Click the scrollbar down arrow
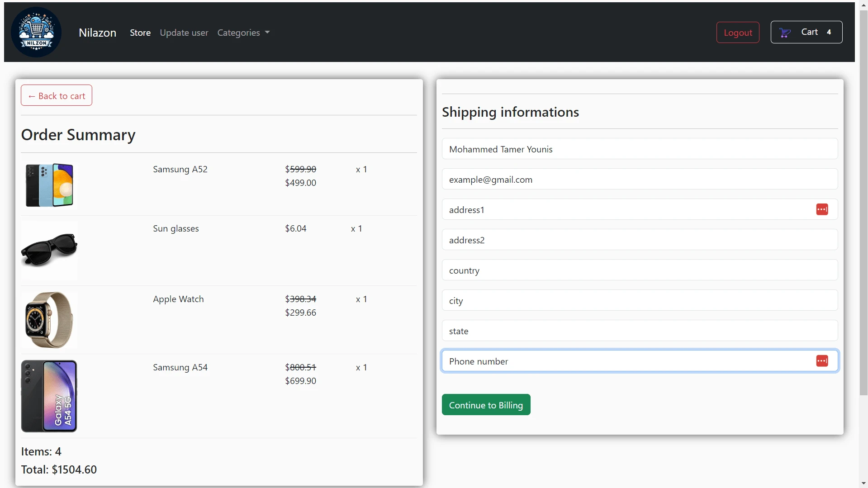The width and height of the screenshot is (868, 488). (863, 483)
